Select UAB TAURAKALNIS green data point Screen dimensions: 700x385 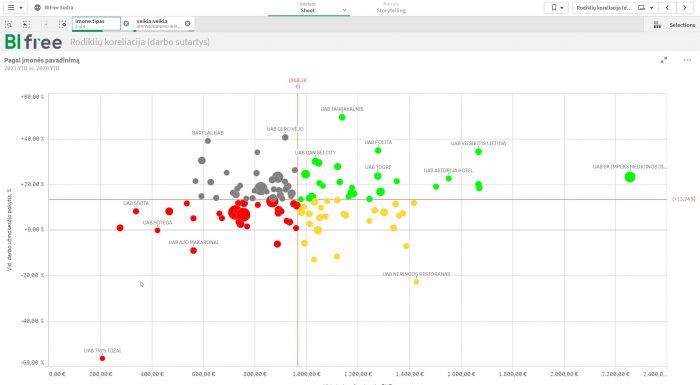(342, 117)
